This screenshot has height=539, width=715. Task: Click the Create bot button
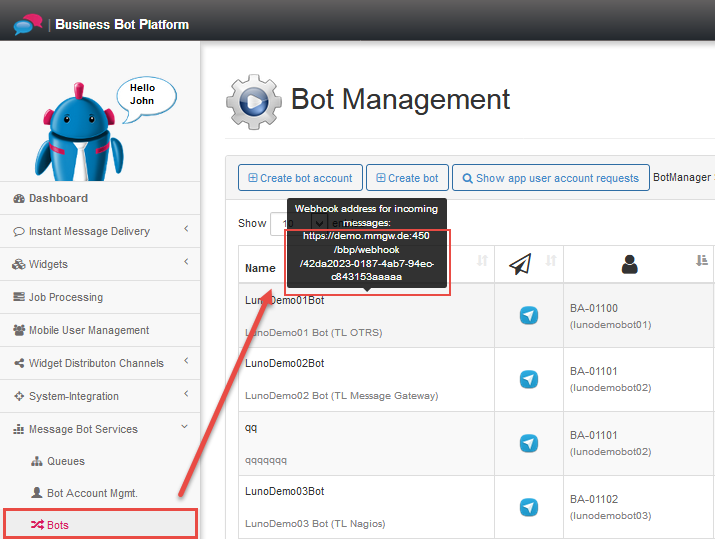[407, 178]
